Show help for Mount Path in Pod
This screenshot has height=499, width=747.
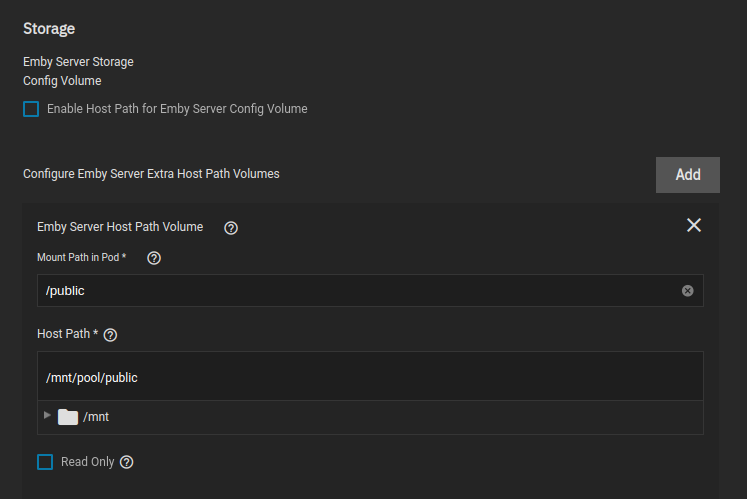[x=154, y=258]
